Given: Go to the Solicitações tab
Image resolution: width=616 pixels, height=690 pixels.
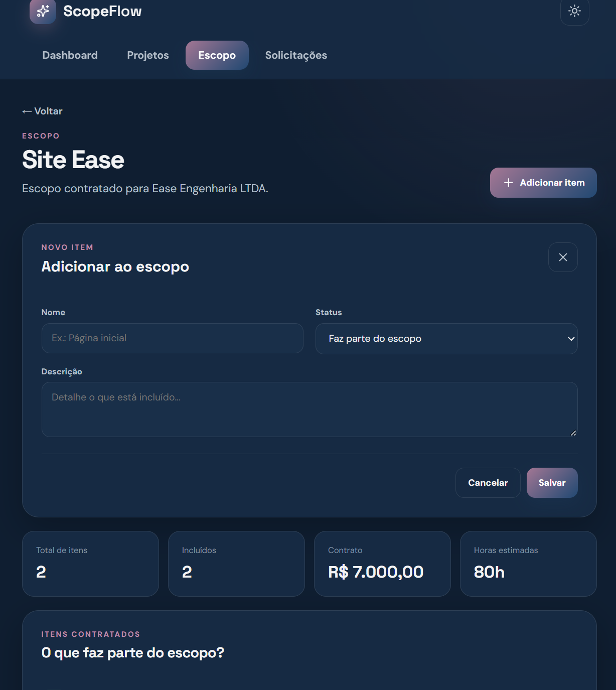Looking at the screenshot, I should pos(296,55).
